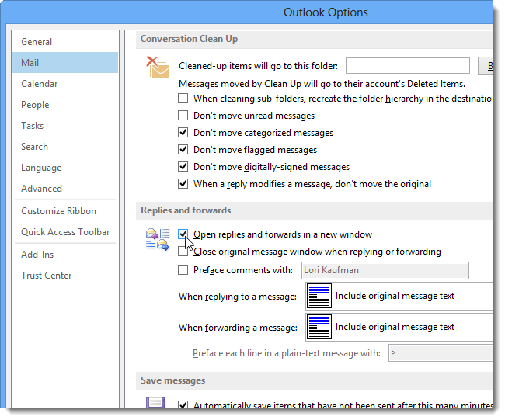Uncheck Don't move categorized messages
The width and height of the screenshot is (505, 420).
[x=183, y=132]
